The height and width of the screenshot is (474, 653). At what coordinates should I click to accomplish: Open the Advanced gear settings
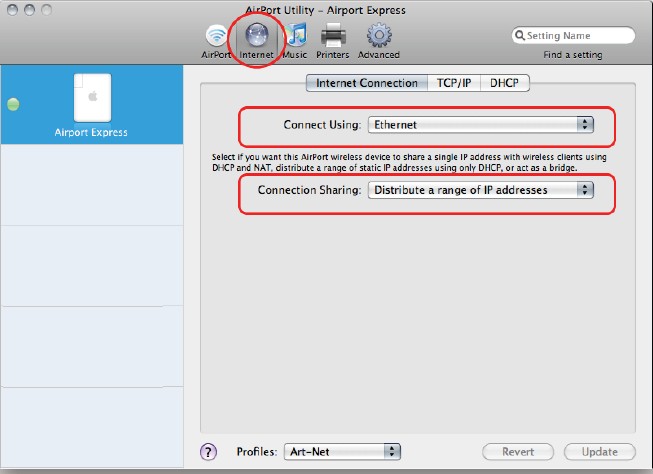pos(379,42)
